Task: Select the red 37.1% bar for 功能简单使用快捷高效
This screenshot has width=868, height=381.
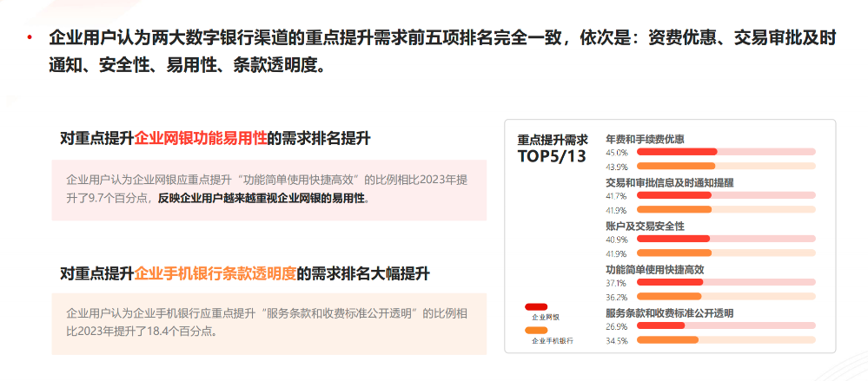Action: [x=671, y=282]
